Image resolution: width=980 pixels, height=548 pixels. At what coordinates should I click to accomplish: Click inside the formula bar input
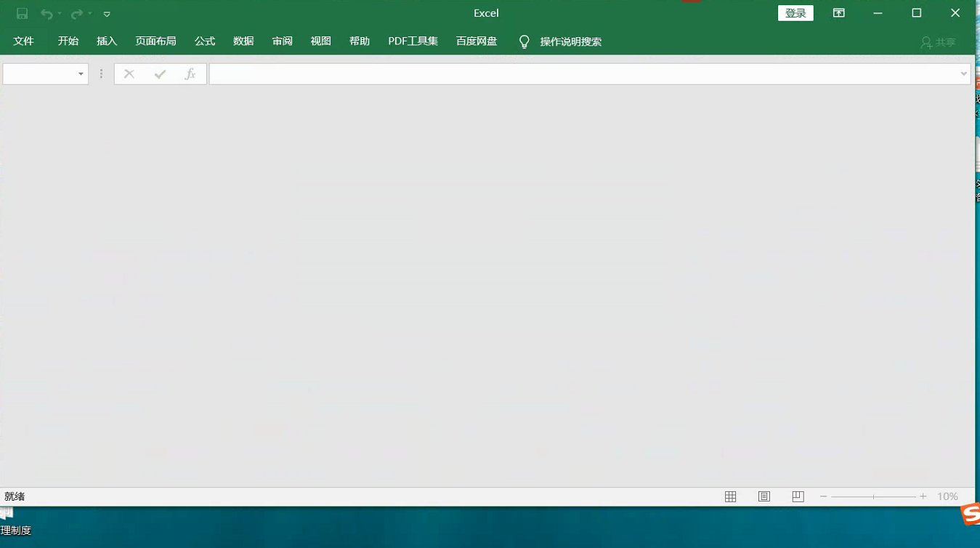[x=584, y=74]
